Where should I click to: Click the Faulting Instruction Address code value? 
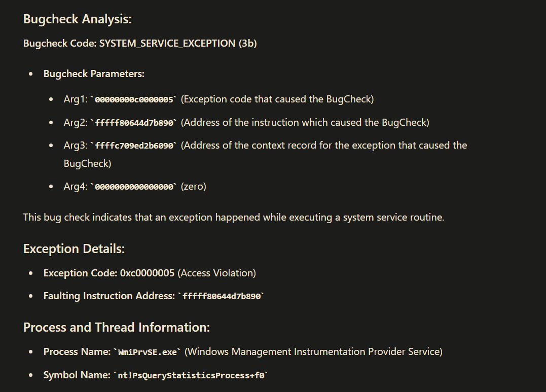[221, 296]
